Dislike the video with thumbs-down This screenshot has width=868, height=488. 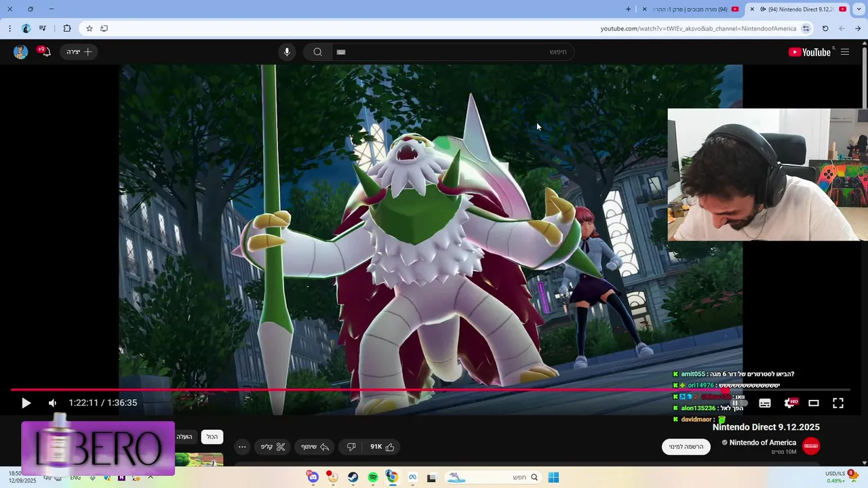(351, 447)
